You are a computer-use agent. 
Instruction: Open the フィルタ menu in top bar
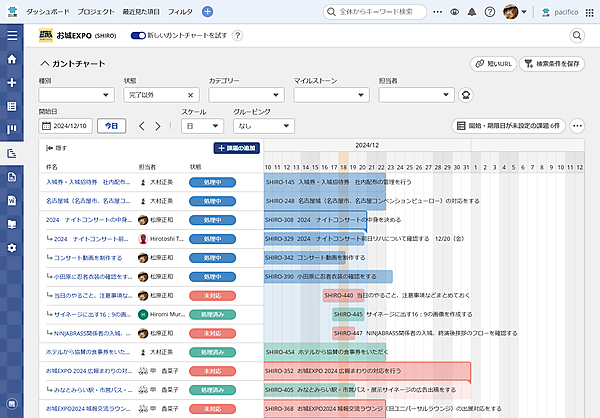[180, 11]
